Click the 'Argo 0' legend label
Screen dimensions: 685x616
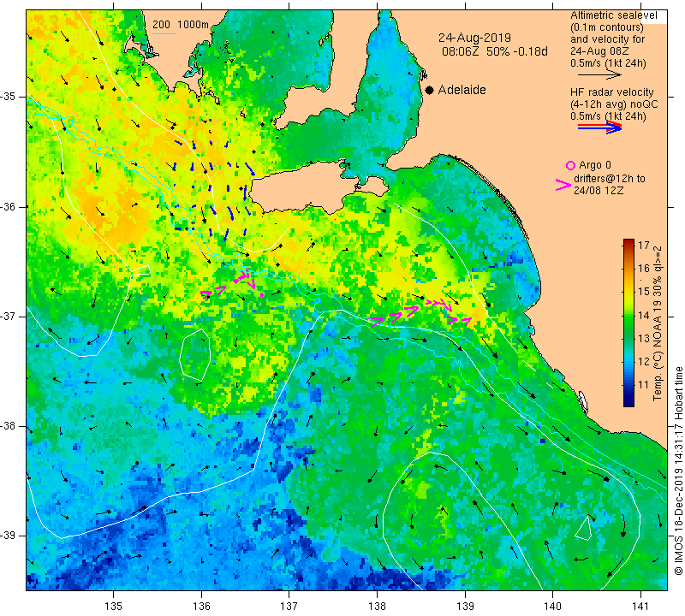595,165
